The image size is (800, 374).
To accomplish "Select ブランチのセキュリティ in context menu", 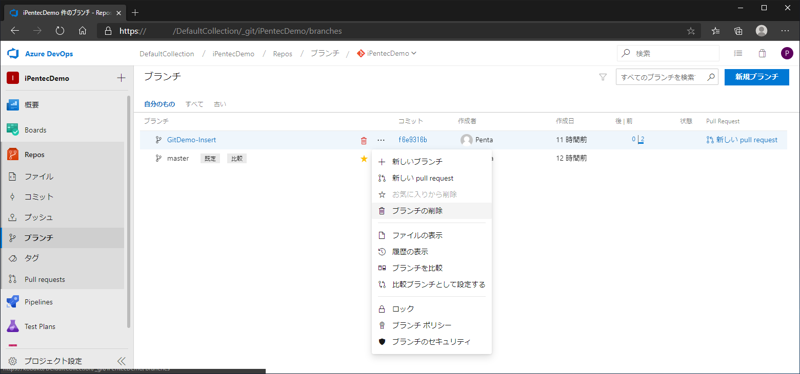I will (432, 341).
